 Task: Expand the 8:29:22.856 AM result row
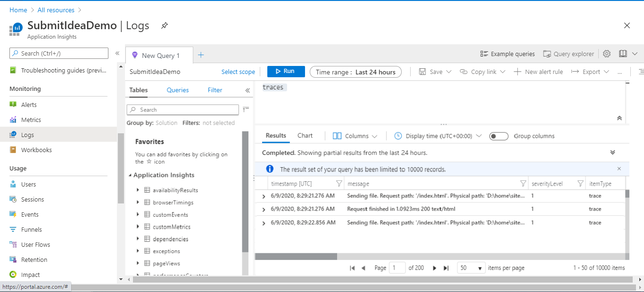(x=264, y=223)
